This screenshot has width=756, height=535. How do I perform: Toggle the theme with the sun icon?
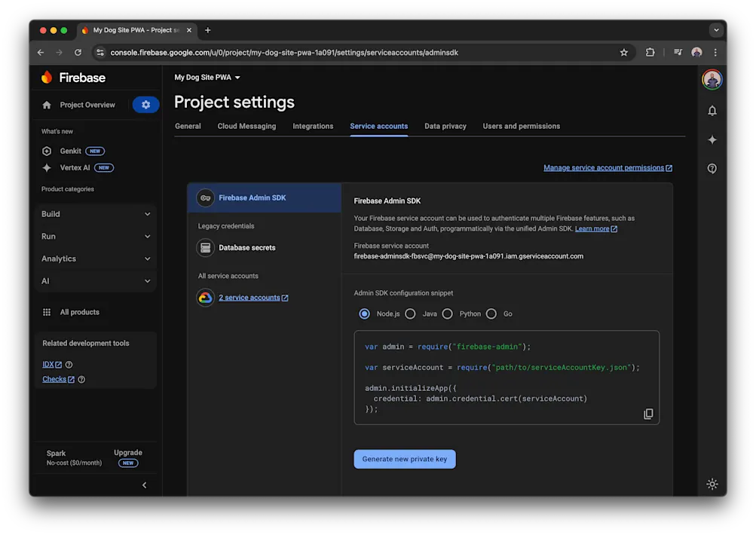712,485
